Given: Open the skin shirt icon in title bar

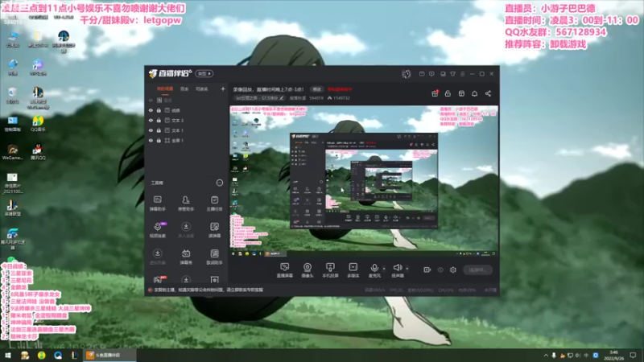Looking at the screenshot, I should point(452,74).
